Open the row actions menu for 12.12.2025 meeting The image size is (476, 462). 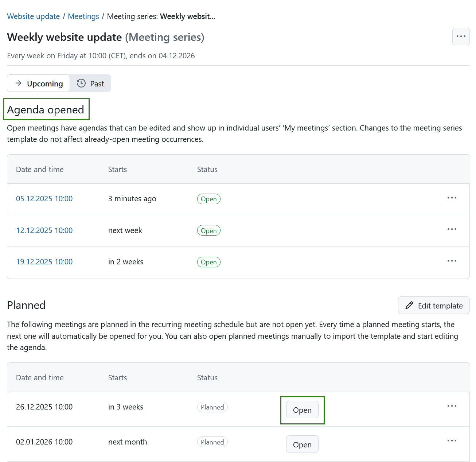[452, 230]
